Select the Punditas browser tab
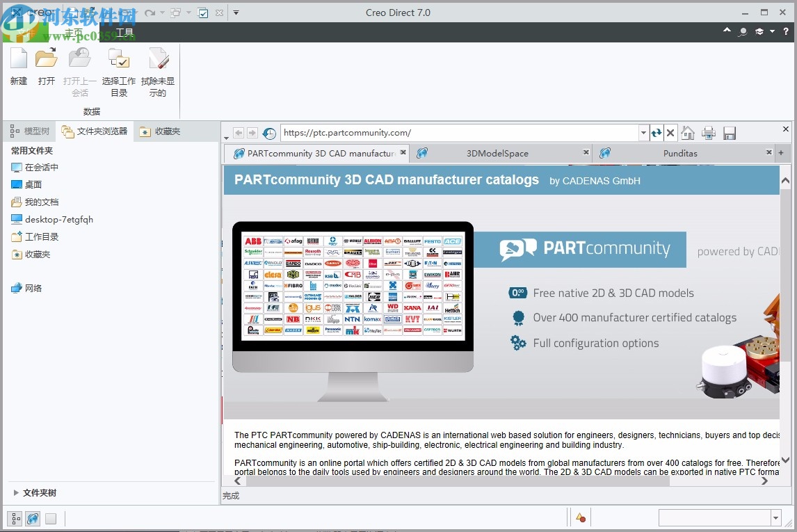 point(680,154)
